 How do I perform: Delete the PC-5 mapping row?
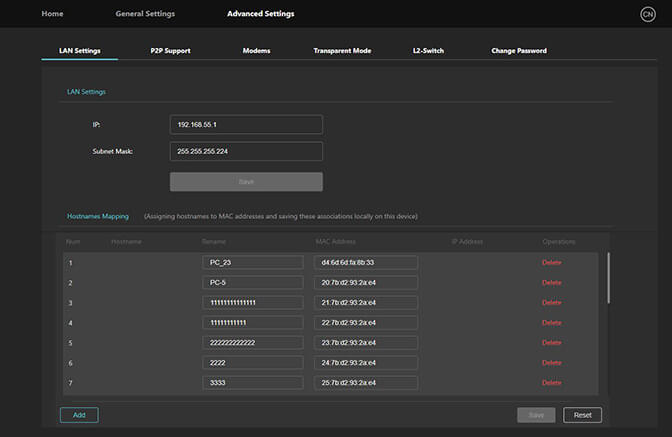[x=552, y=282]
